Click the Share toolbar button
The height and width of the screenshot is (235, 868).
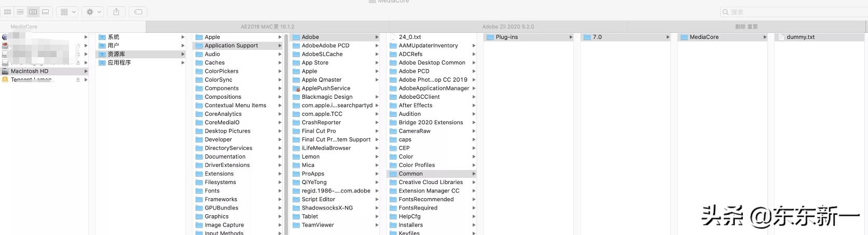pyautogui.click(x=116, y=11)
